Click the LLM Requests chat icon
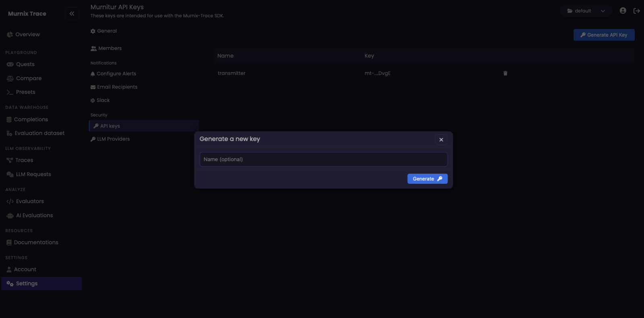Viewport: 644px width, 318px height. click(10, 175)
